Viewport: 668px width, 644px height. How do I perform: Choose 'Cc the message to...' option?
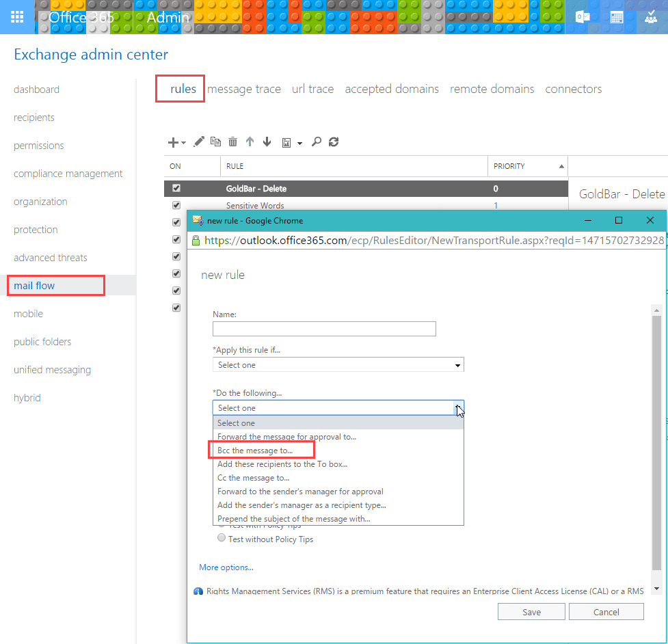[338, 478]
